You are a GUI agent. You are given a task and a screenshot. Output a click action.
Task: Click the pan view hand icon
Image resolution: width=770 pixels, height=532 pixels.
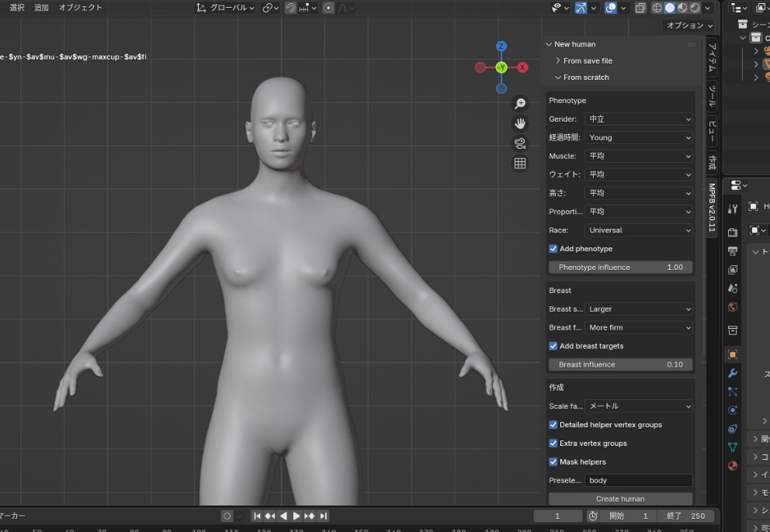point(520,123)
